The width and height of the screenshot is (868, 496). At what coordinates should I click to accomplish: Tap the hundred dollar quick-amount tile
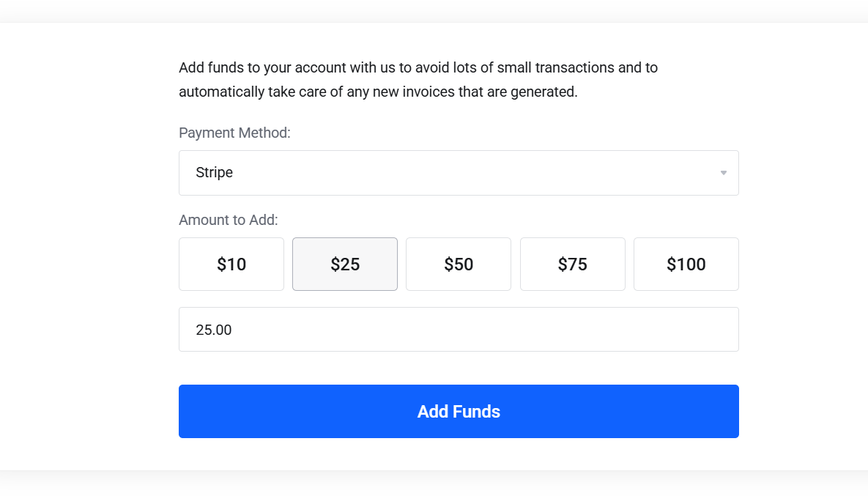686,264
